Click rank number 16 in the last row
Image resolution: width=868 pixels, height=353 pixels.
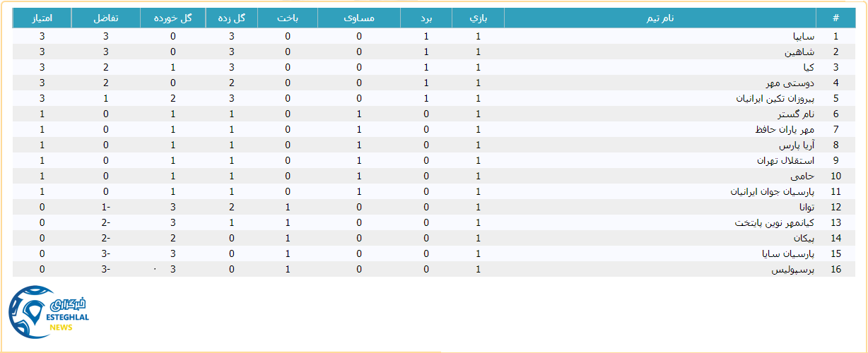tap(835, 270)
